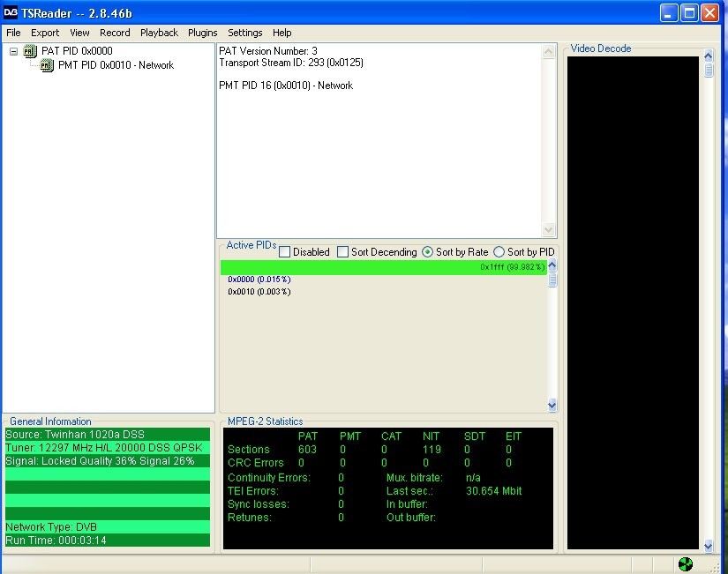Image resolution: width=728 pixels, height=574 pixels.
Task: Open the Record menu
Action: click(115, 33)
